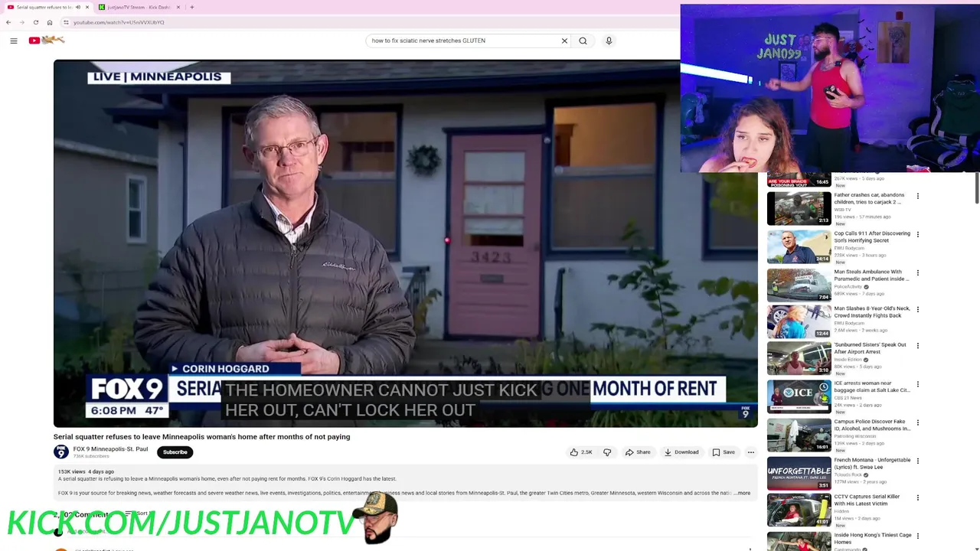The width and height of the screenshot is (980, 551).
Task: Open new browser tab with plus button
Action: pos(191,7)
